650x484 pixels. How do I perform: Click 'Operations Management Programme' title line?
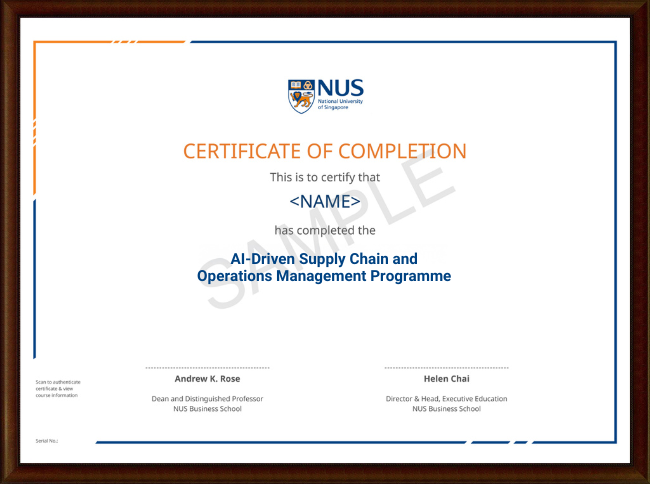pyautogui.click(x=324, y=276)
